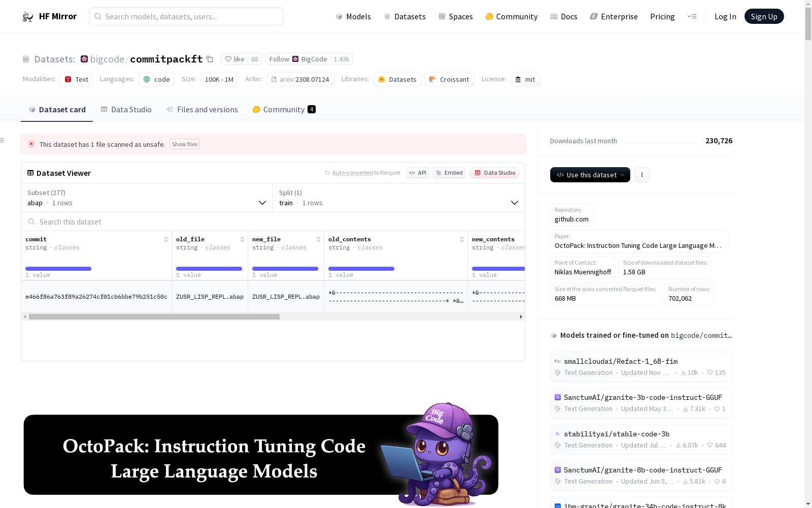Viewport: 812px width, 508px height.
Task: Open stabilityai/stable-code-3b model card
Action: point(641,439)
